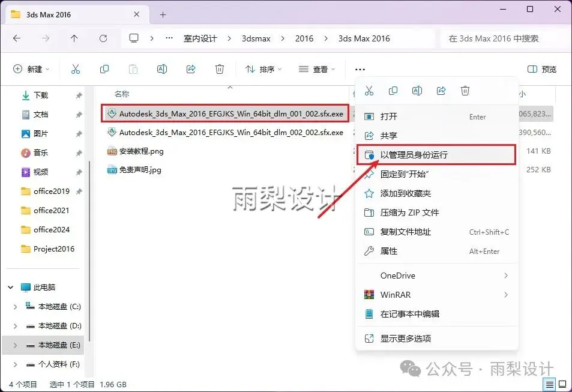Screen dimensions: 572x392
Task: Open the 新建 dropdown
Action: coord(31,69)
